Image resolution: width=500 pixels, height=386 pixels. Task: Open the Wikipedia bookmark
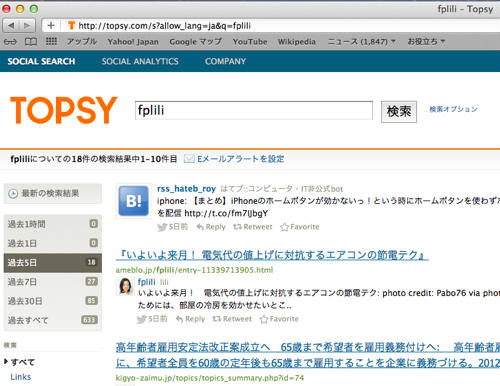point(297,42)
